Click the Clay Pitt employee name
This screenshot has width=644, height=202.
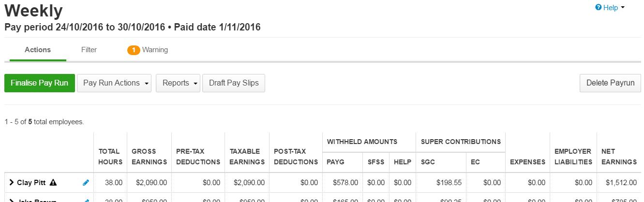pos(31,183)
